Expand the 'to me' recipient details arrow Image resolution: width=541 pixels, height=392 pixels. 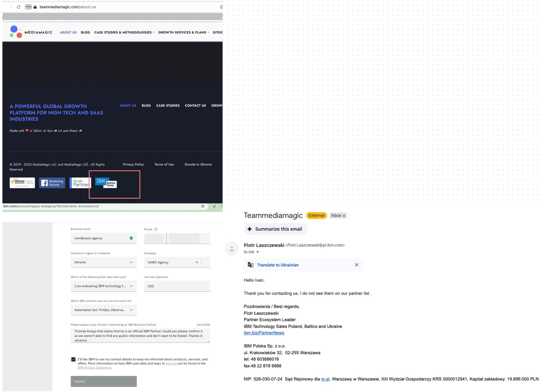coord(258,252)
